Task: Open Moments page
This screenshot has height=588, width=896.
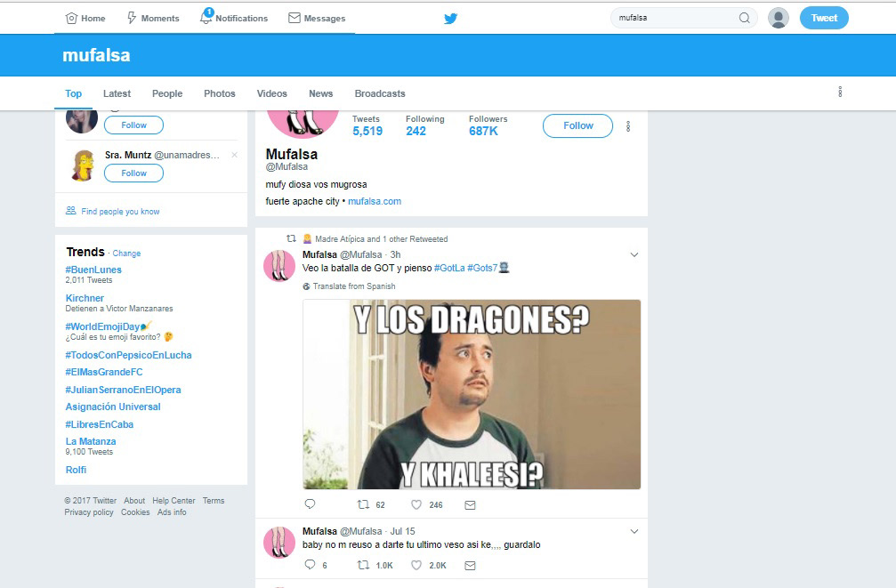Action: (152, 19)
